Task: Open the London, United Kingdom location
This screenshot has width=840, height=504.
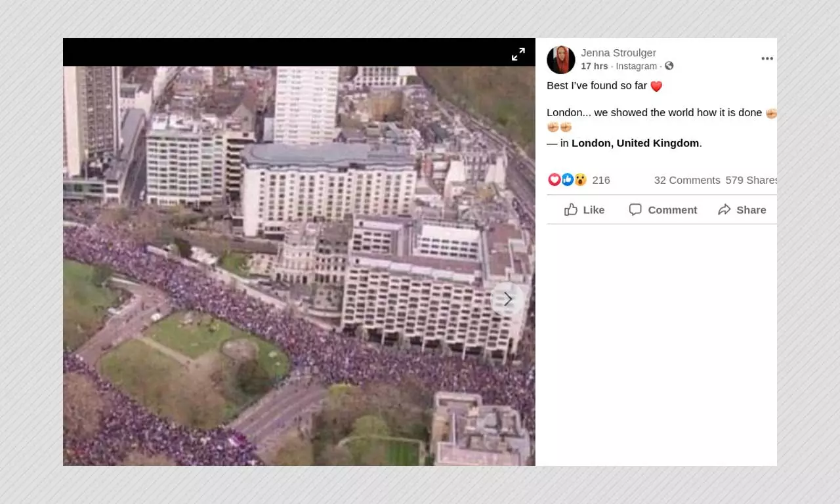Action: [x=635, y=143]
